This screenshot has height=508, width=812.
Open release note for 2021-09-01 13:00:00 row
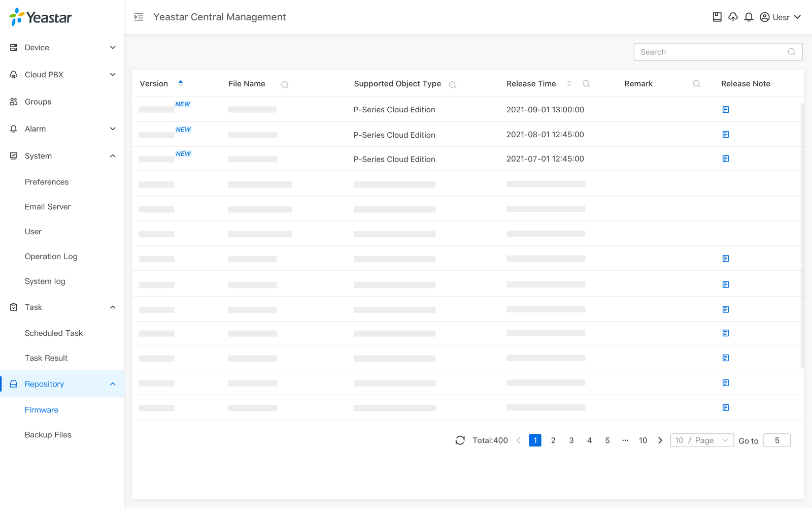(726, 110)
